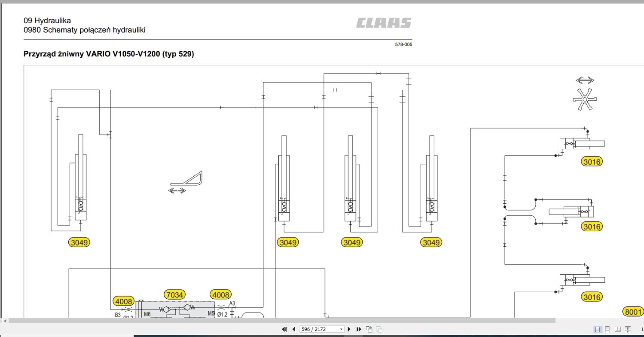This screenshot has width=644, height=337.
Task: Click the B3 port label
Action: click(118, 315)
